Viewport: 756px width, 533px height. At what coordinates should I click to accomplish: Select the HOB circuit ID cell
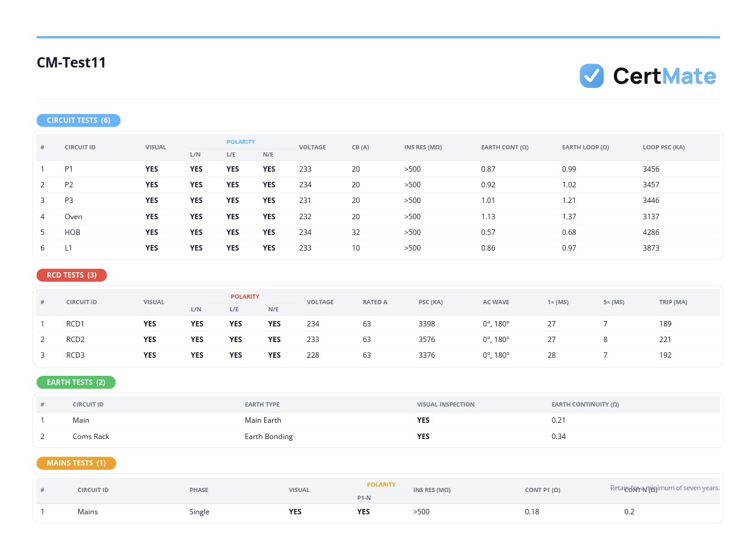click(x=73, y=232)
